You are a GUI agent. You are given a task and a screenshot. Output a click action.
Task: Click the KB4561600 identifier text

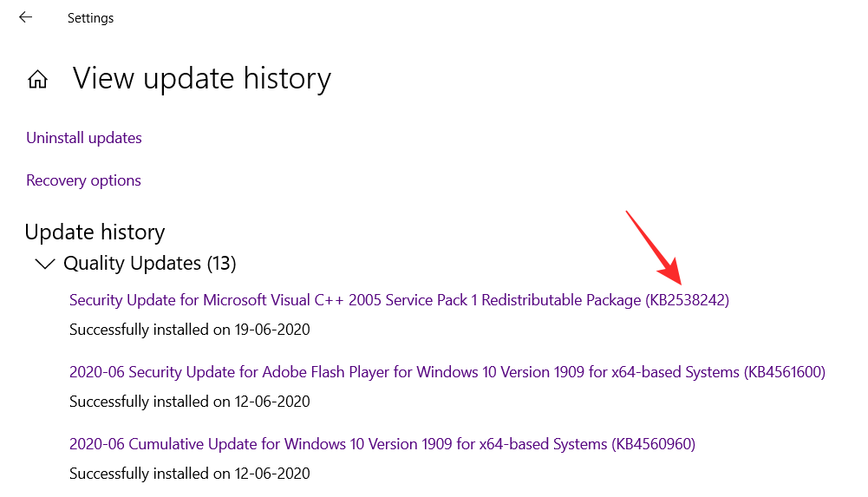[x=784, y=372]
